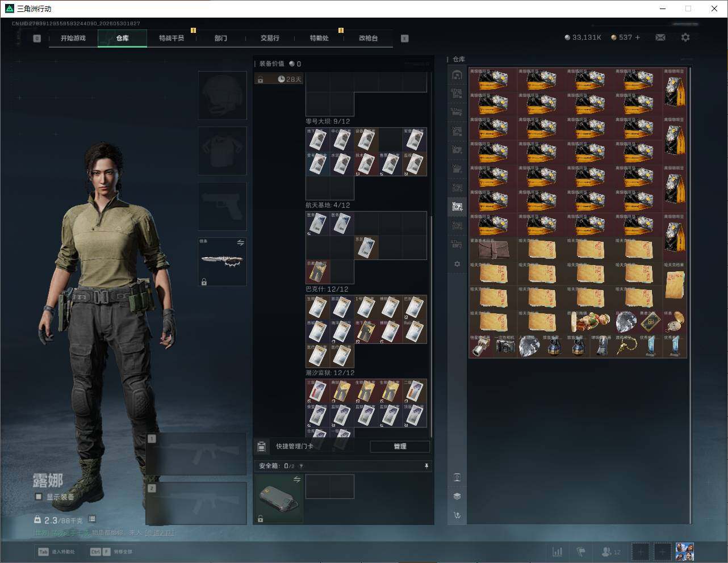Toggle the pin icon on 安全箱 header
This screenshot has width=728, height=563.
click(426, 466)
